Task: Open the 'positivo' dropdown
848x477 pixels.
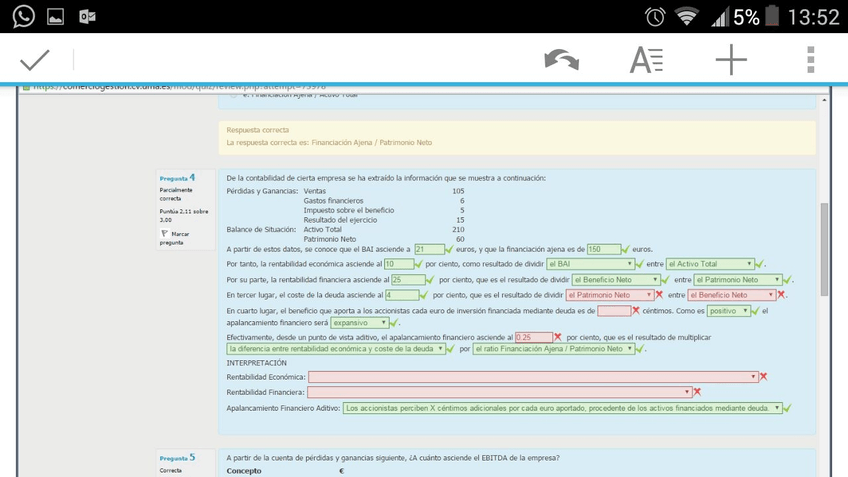Action: tap(728, 311)
